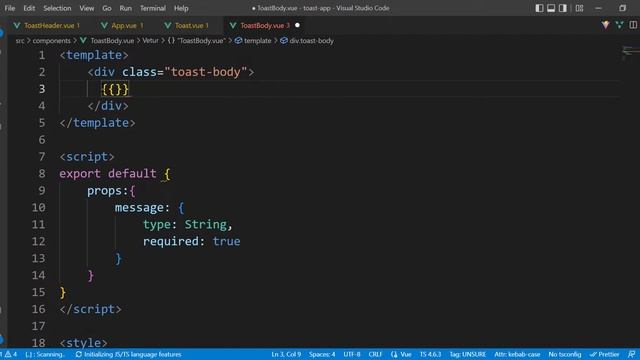Open the Terminal menu

tap(153, 8)
